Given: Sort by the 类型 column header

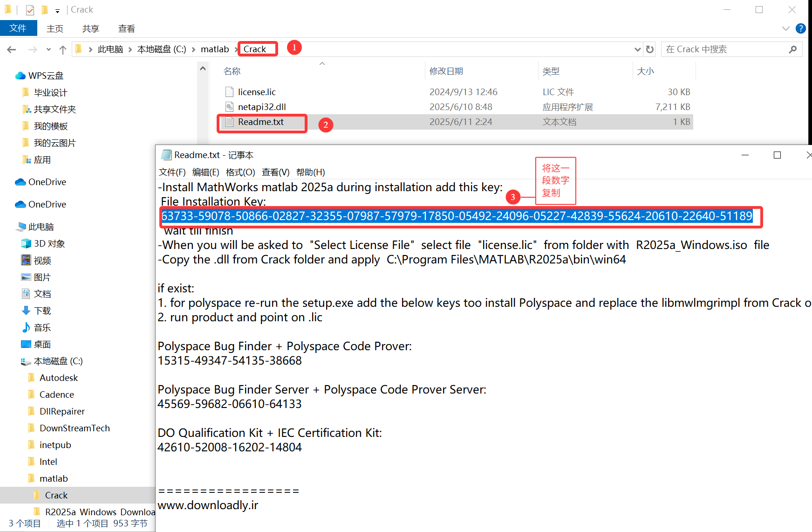Looking at the screenshot, I should pos(551,71).
